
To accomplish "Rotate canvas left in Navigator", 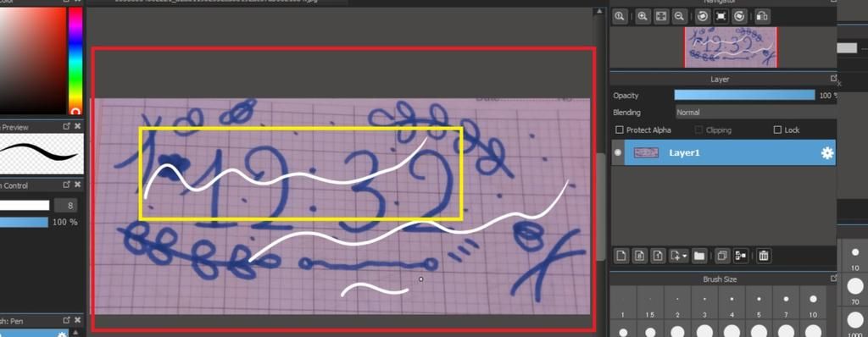I will (703, 17).
